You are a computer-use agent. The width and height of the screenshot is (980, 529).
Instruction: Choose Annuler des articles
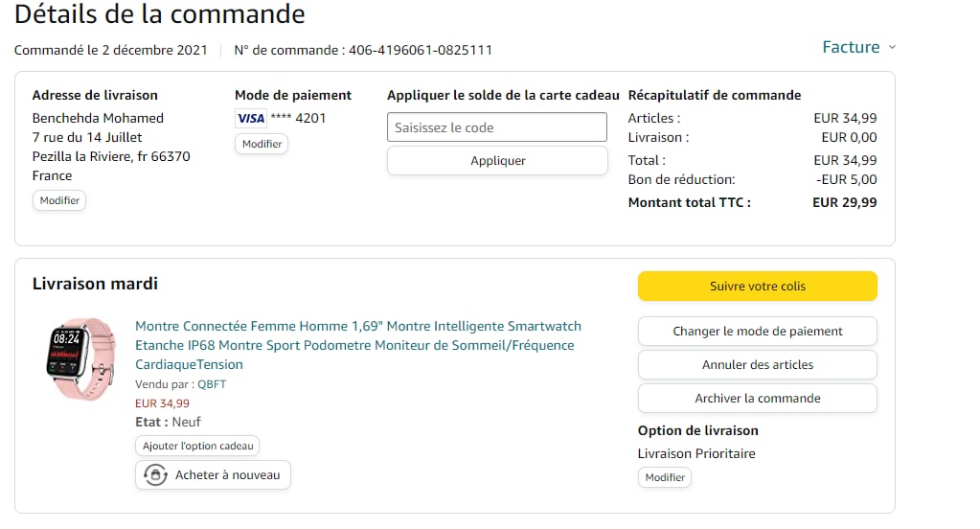click(x=757, y=365)
